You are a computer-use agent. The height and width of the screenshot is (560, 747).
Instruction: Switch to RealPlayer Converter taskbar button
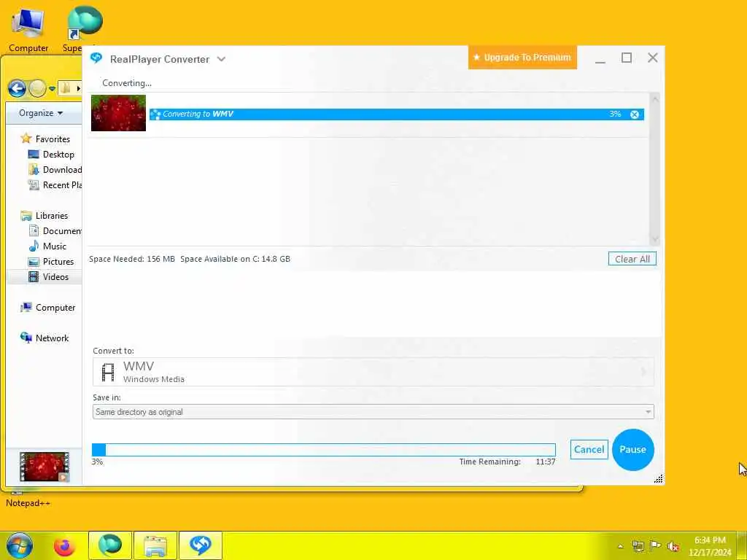point(201,545)
